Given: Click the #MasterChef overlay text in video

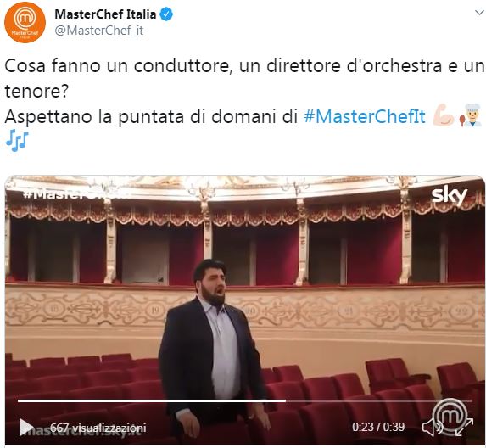Looking at the screenshot, I should [x=75, y=194].
